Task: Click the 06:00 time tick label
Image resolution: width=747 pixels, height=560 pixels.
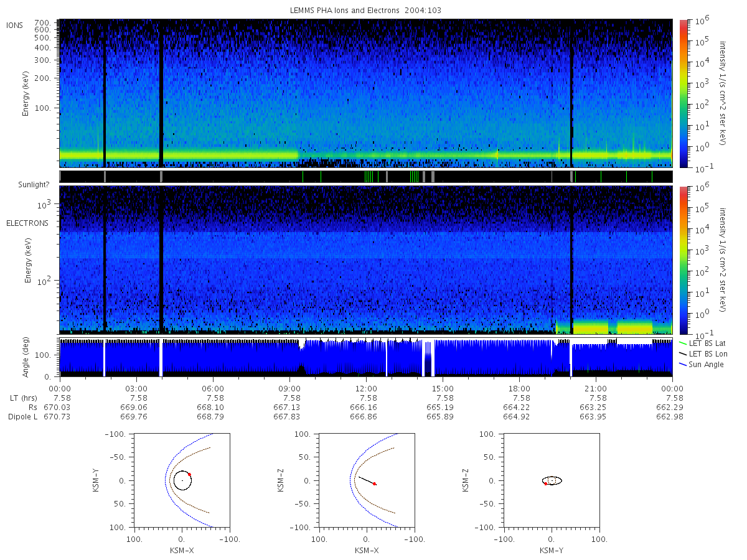Action: (x=213, y=388)
